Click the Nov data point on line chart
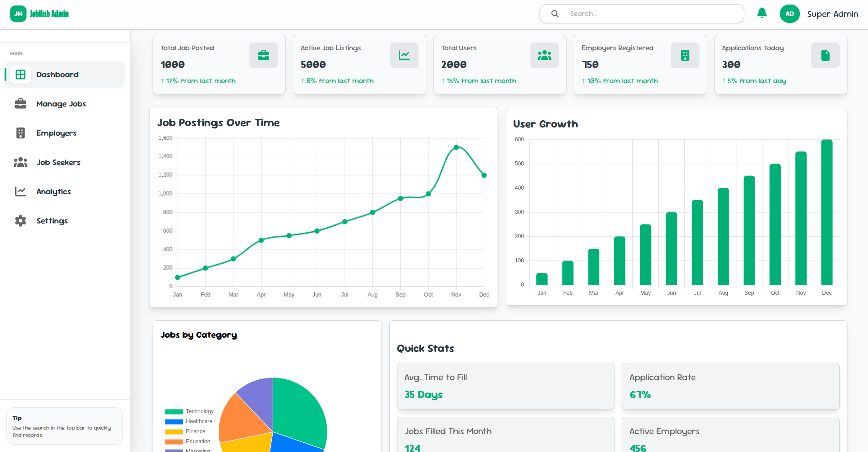 pos(456,147)
